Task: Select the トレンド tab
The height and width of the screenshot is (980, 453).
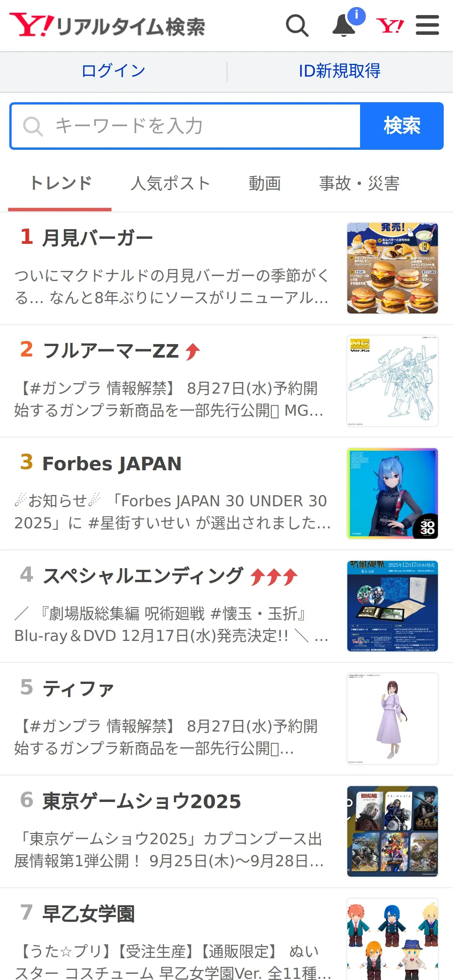Action: point(60,183)
